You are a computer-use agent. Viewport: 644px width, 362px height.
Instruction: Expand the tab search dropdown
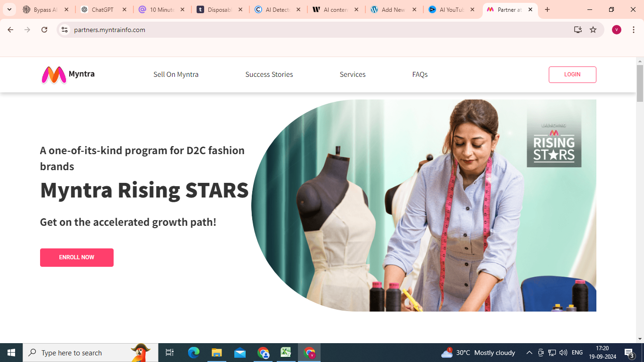(x=9, y=9)
